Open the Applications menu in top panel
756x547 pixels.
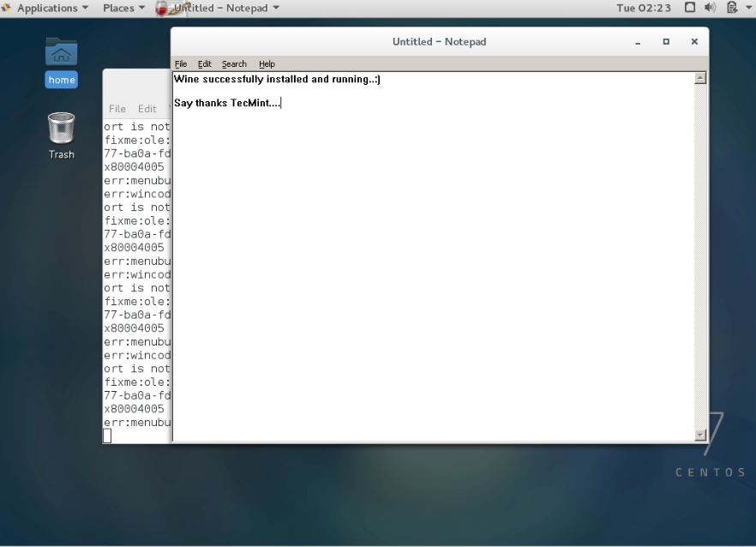pos(52,9)
